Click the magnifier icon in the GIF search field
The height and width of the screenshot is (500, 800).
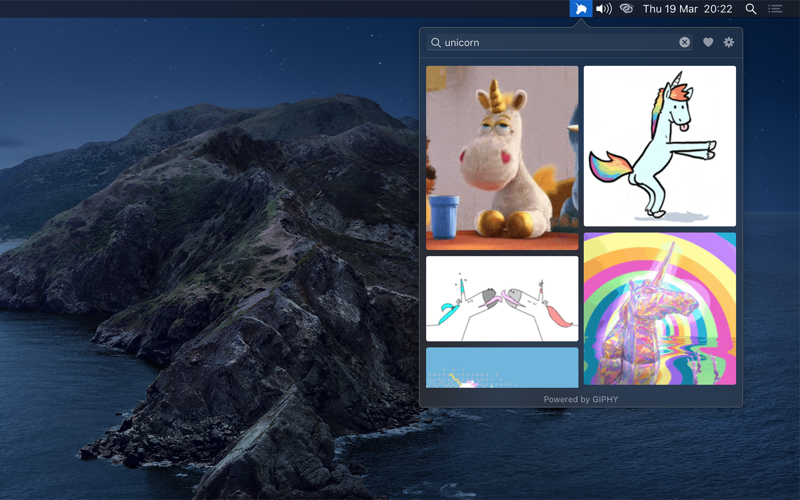pos(436,42)
